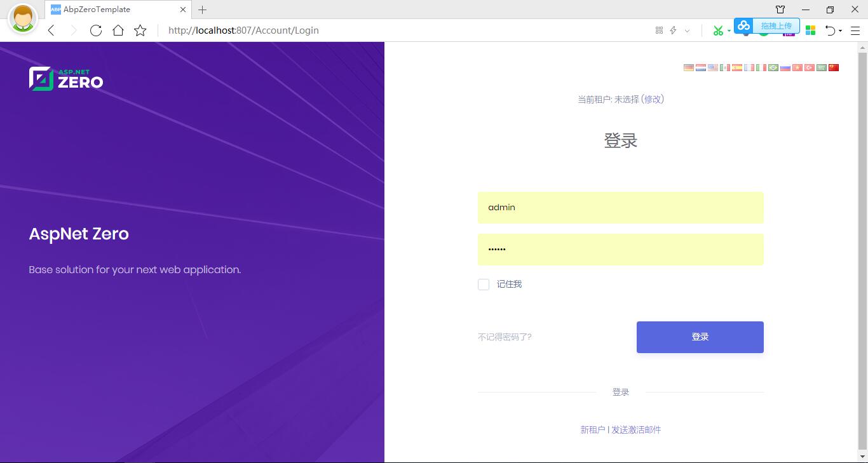
Task: Click the password input field
Action: [x=621, y=250]
